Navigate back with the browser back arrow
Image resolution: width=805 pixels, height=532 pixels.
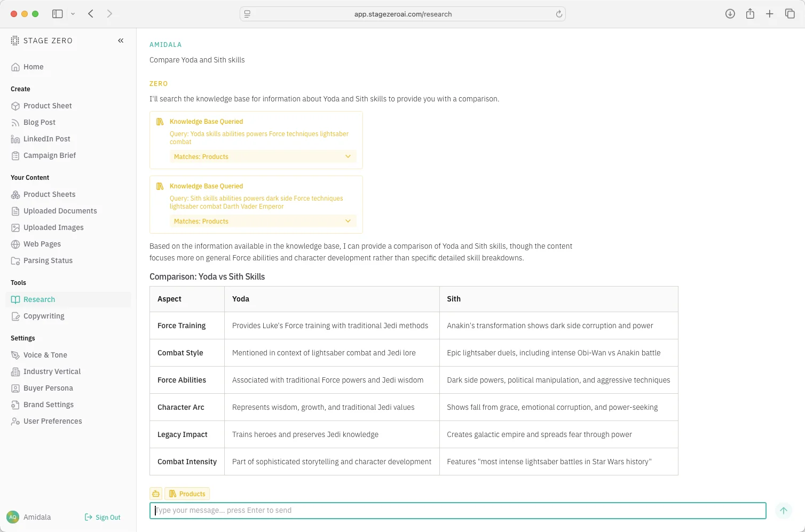click(91, 14)
